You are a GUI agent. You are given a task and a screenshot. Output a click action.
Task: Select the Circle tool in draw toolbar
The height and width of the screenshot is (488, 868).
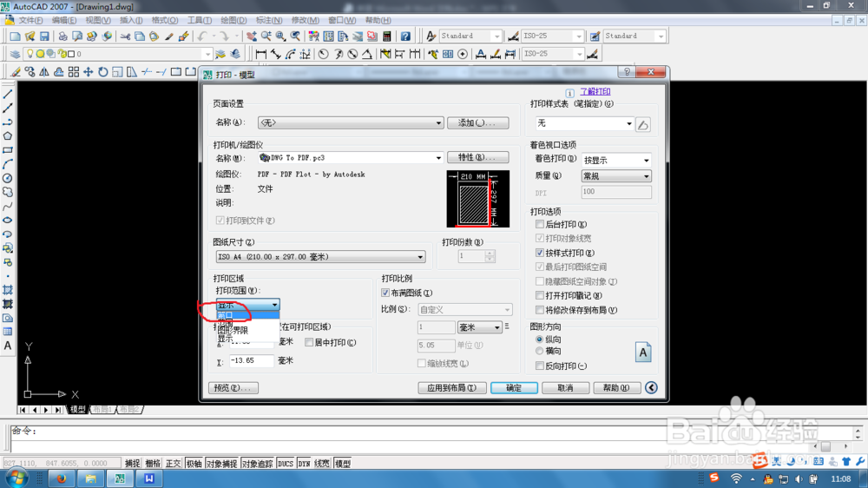pos(8,178)
